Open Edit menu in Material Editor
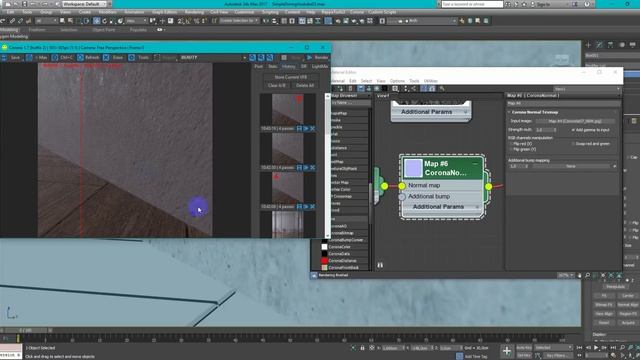The height and width of the screenshot is (360, 640). [x=353, y=81]
